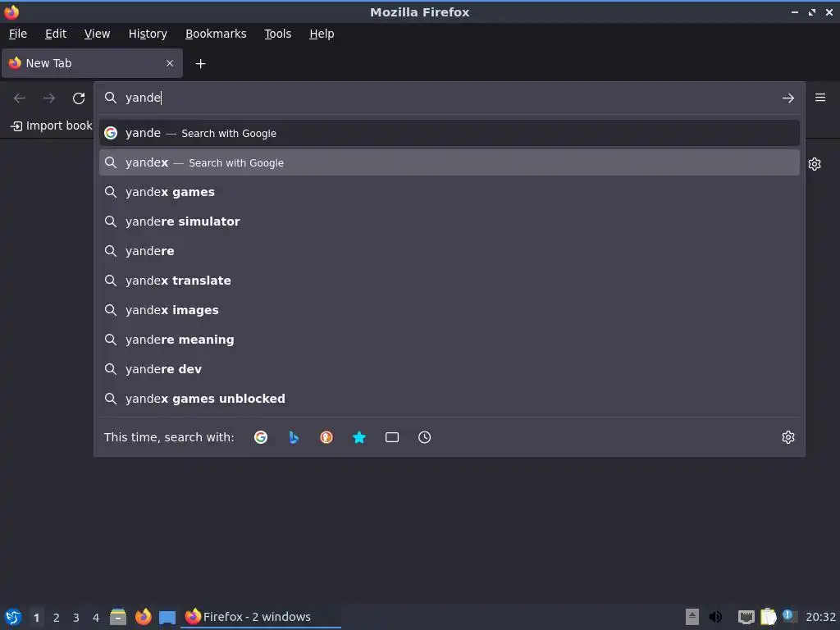Click show desktop icon in taskbar

point(167,618)
